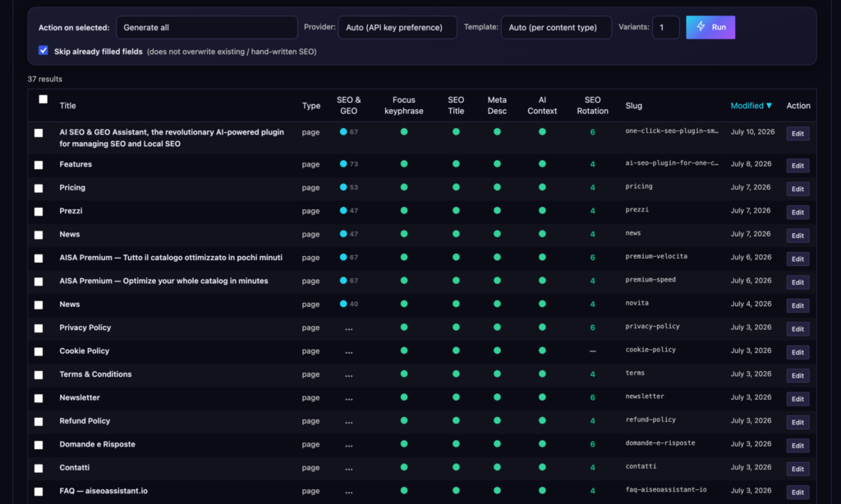
Task: Select all rows with header checkbox
Action: (43, 99)
